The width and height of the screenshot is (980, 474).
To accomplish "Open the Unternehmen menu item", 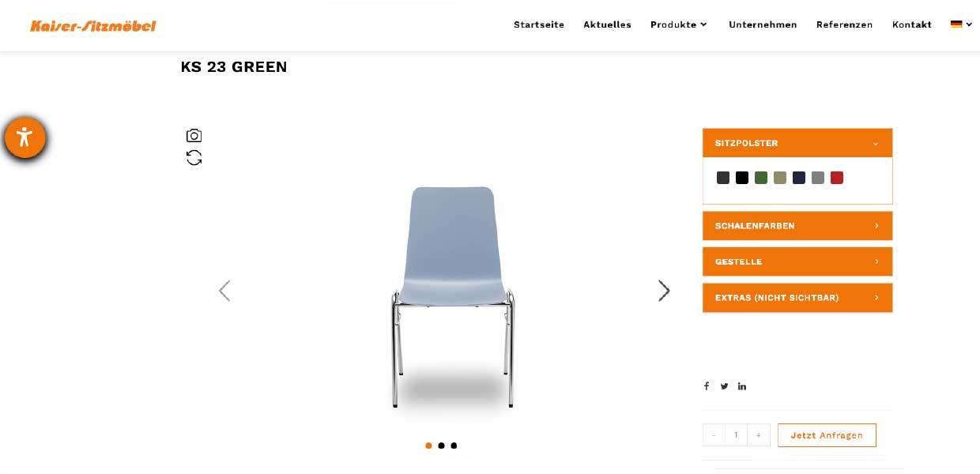I will (x=763, y=24).
